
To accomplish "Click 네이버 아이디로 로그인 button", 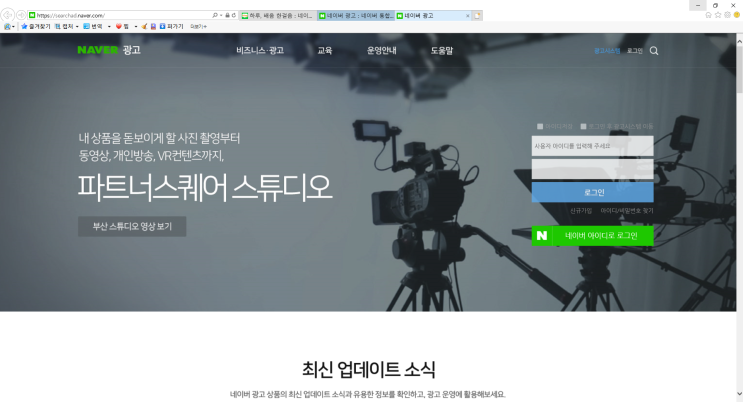I will click(x=592, y=236).
